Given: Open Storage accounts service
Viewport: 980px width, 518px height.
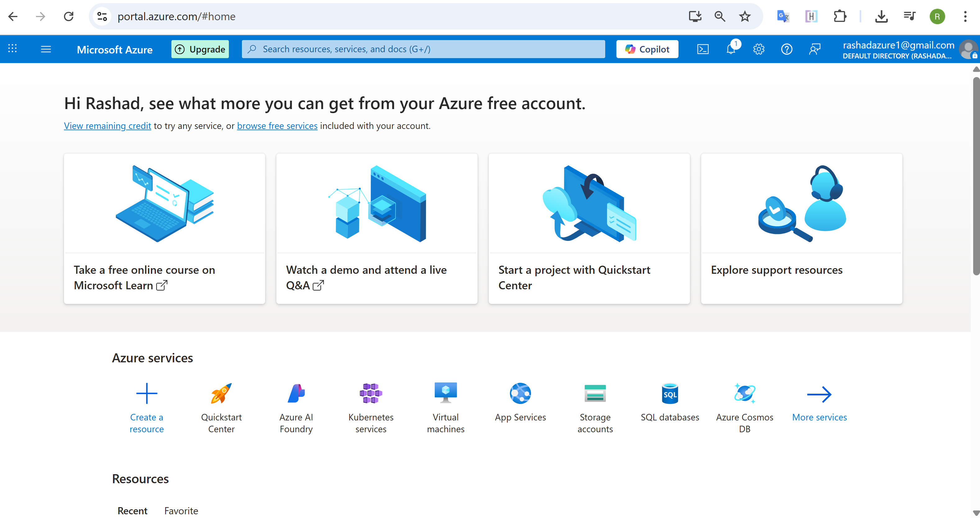Looking at the screenshot, I should point(595,407).
